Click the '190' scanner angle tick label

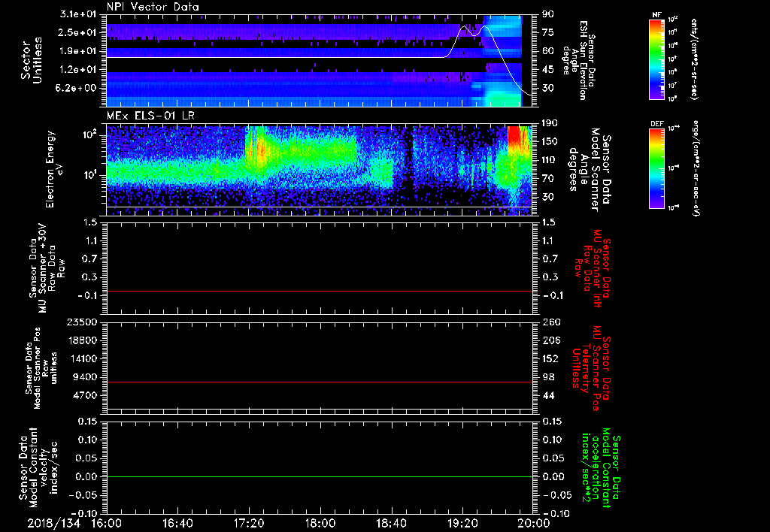[550, 123]
